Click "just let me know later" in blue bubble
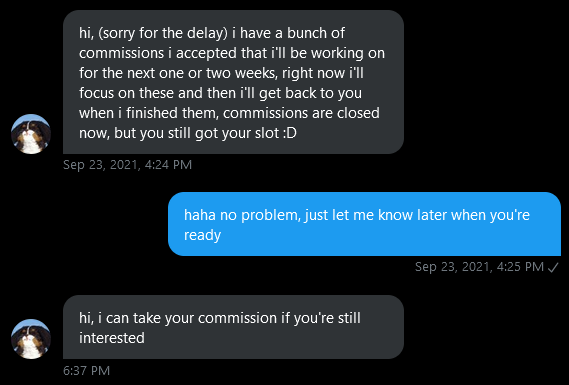 tap(376, 215)
